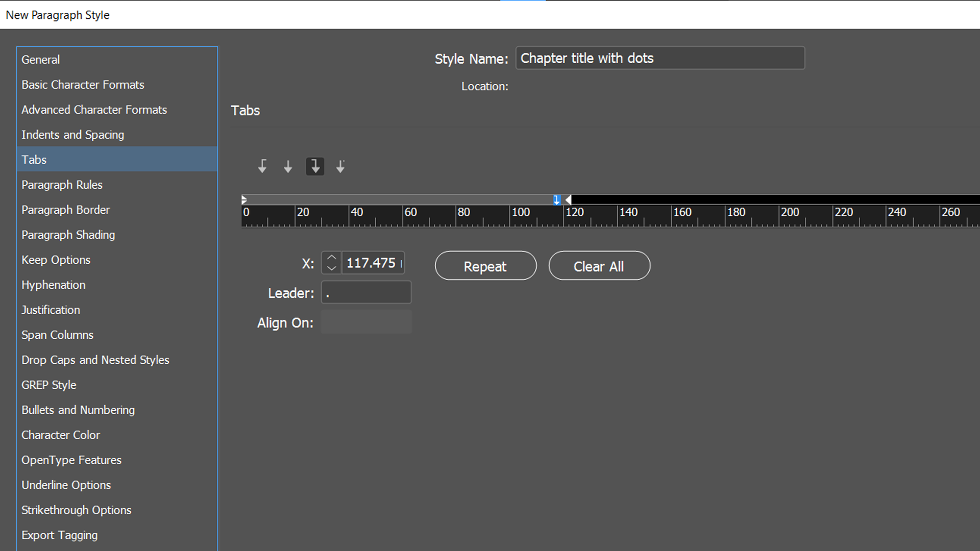
Task: Select the right-align tab icon
Action: [x=314, y=167]
